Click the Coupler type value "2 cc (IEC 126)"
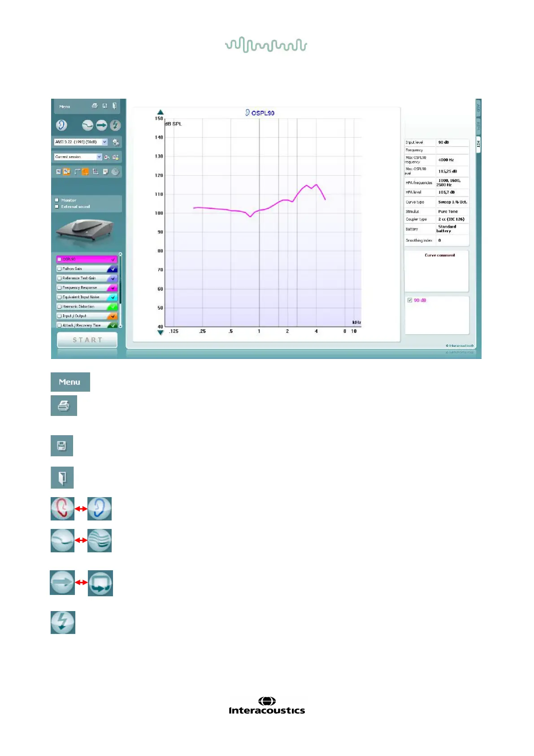This screenshot has height=756, width=534. point(451,219)
